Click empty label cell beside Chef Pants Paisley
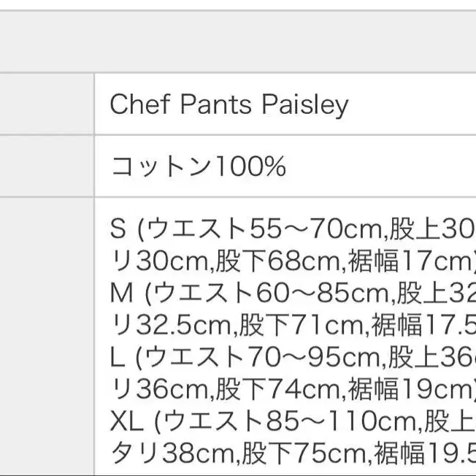 [x=47, y=104]
